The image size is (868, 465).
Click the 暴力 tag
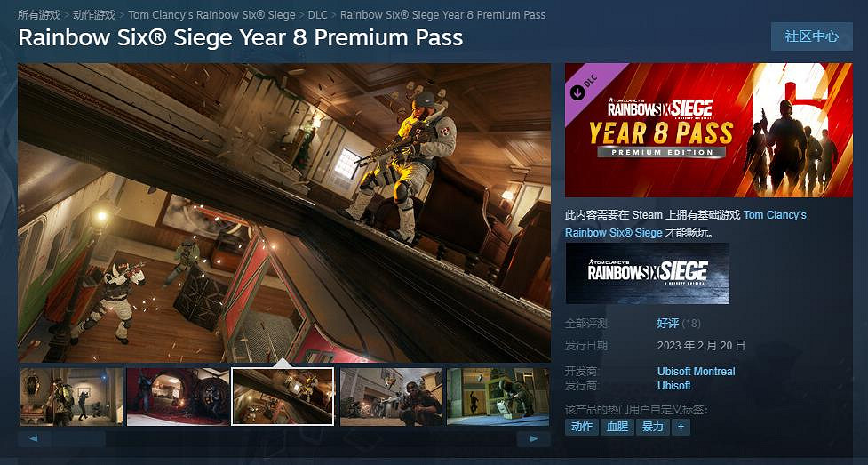coord(653,427)
